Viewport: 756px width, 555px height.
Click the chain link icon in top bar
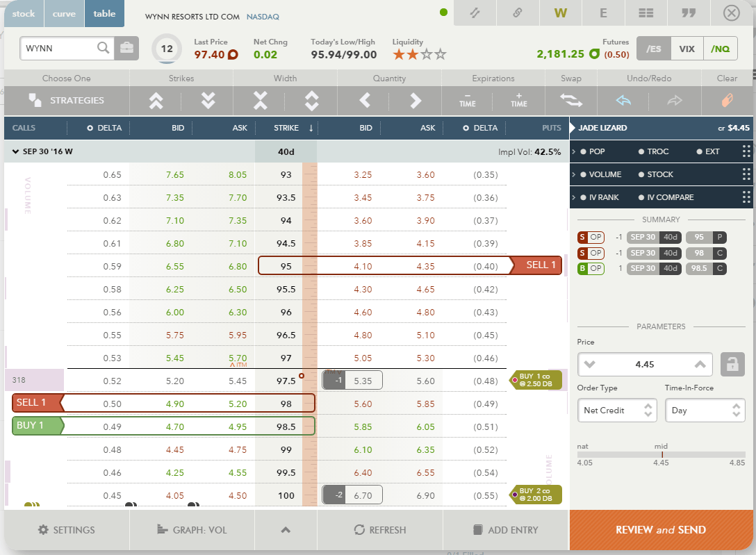[x=518, y=13]
